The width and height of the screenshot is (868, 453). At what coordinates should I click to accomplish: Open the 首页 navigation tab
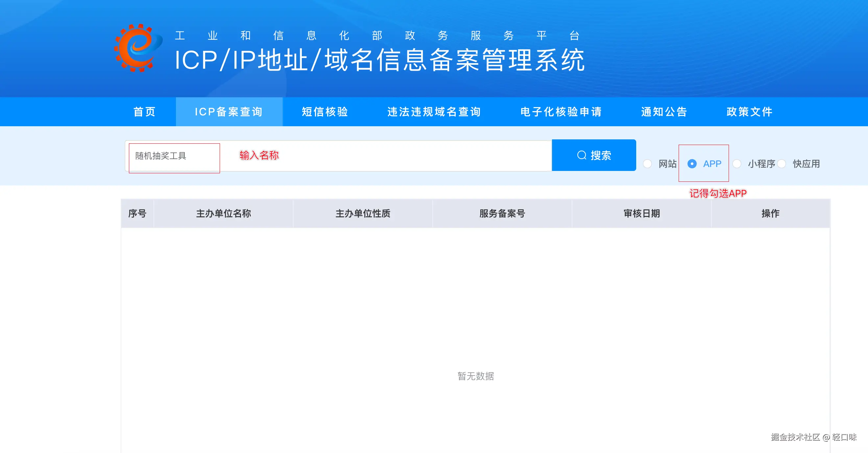[145, 112]
